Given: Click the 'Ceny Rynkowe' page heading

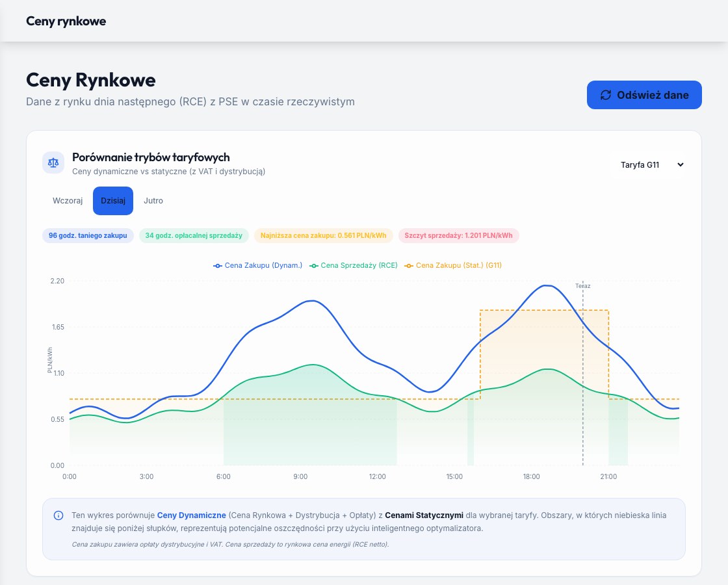Looking at the screenshot, I should pyautogui.click(x=91, y=80).
